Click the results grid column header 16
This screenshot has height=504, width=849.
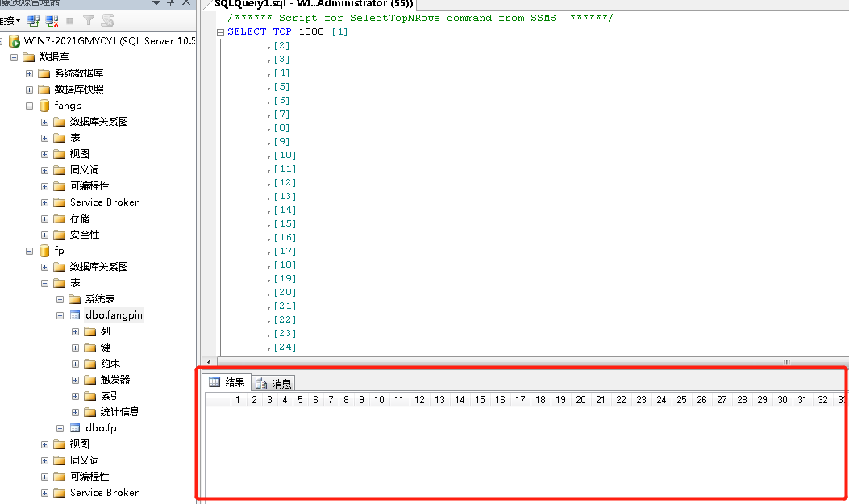[500, 399]
